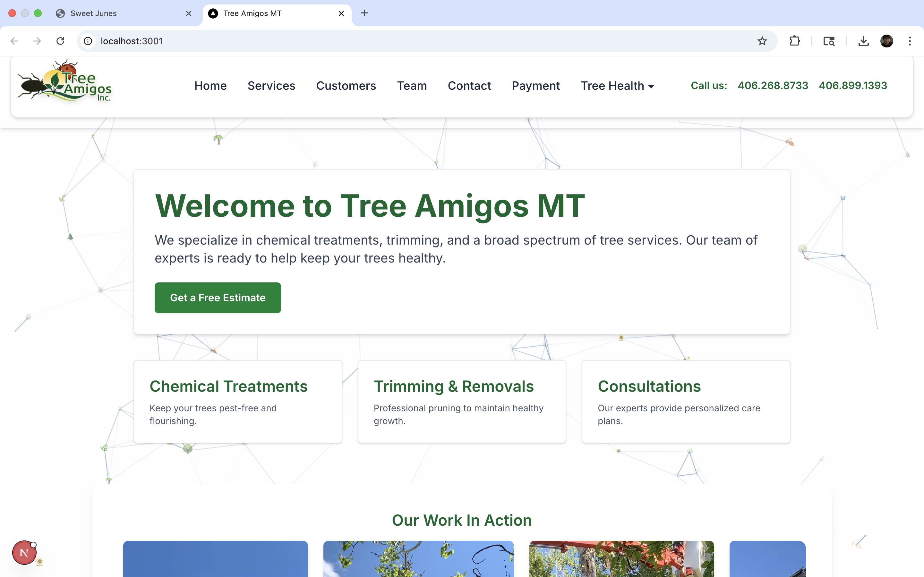Open the Services nav item

click(271, 86)
